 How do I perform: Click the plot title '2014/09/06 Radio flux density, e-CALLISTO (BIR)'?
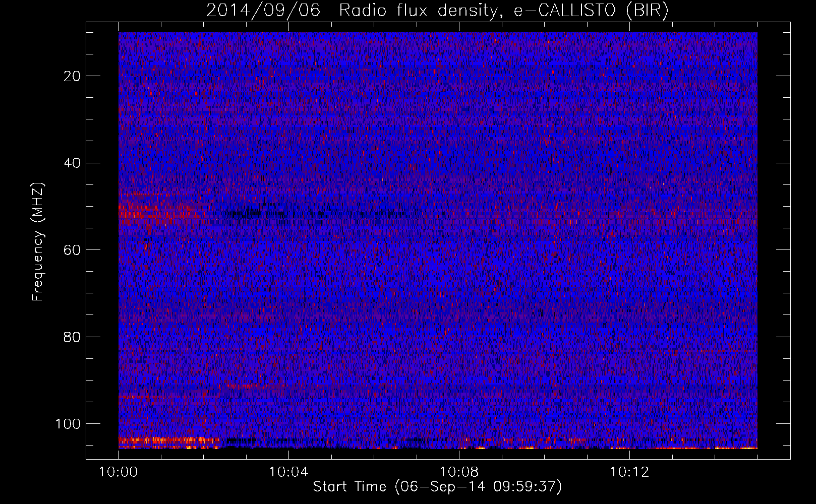(x=437, y=11)
